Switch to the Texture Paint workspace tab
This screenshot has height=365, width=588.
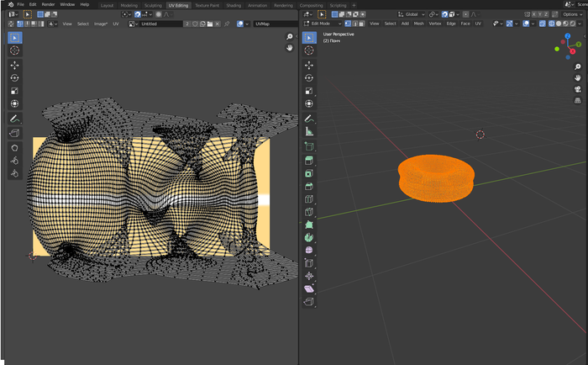click(x=207, y=5)
